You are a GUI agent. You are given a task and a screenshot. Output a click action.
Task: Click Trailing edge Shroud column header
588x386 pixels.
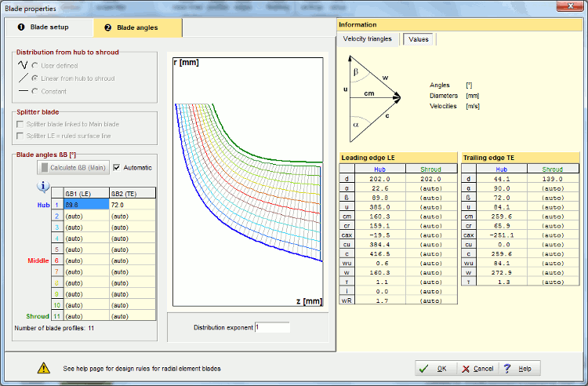553,169
